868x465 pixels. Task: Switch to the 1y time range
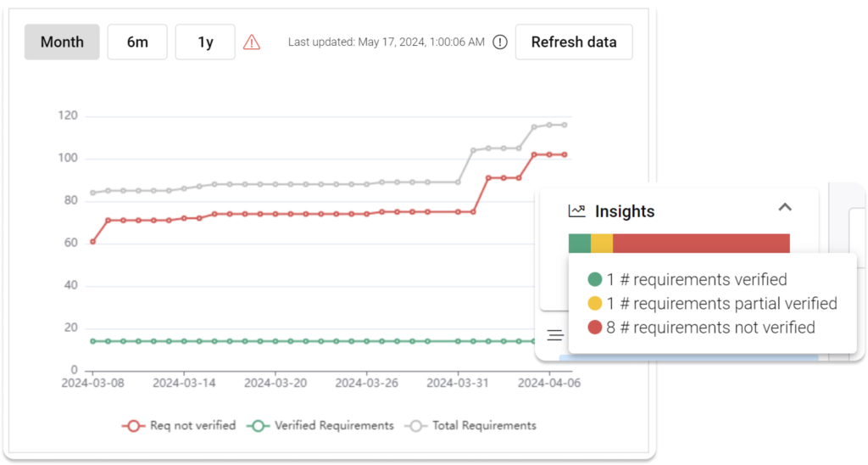coord(205,42)
